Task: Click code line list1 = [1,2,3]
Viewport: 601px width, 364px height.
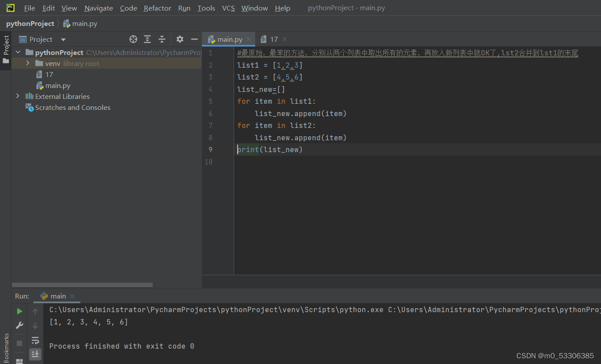Action: (270, 65)
